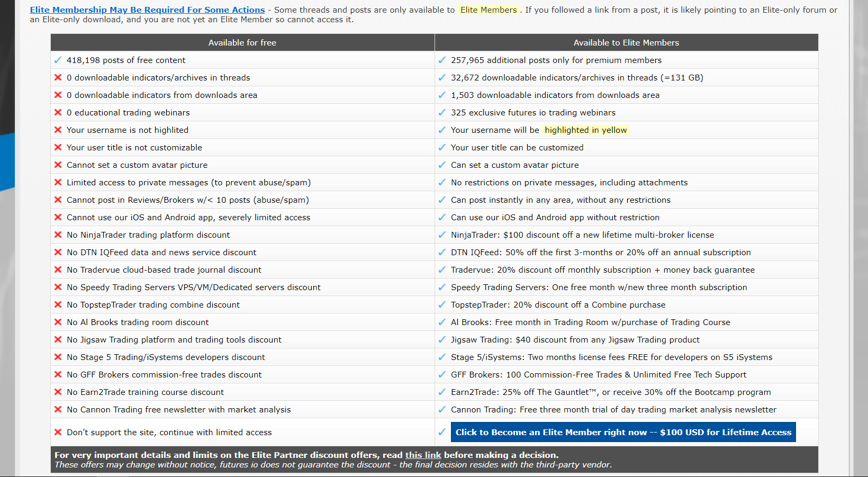Click the red X beside Cannot use iOS and Android app

[x=58, y=217]
